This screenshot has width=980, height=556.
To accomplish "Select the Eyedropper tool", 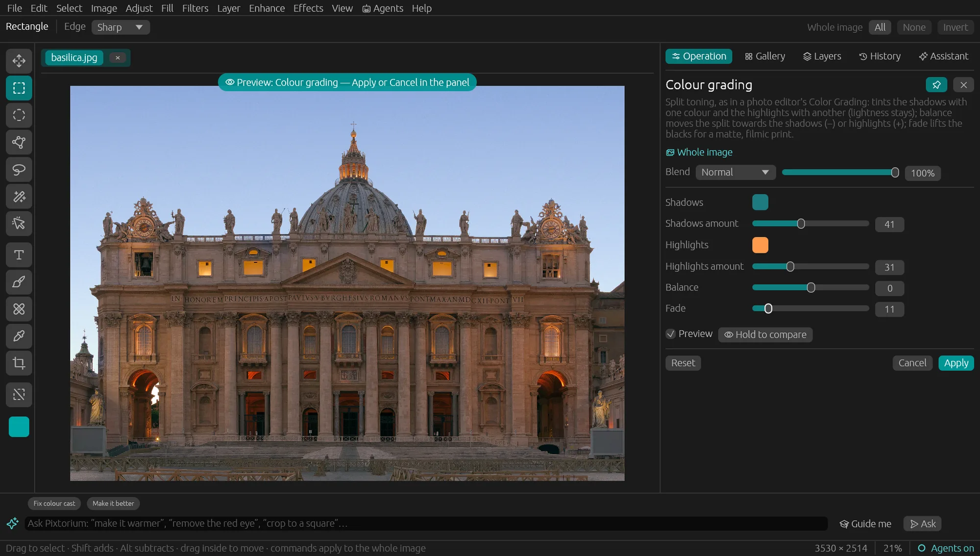I will pyautogui.click(x=19, y=336).
